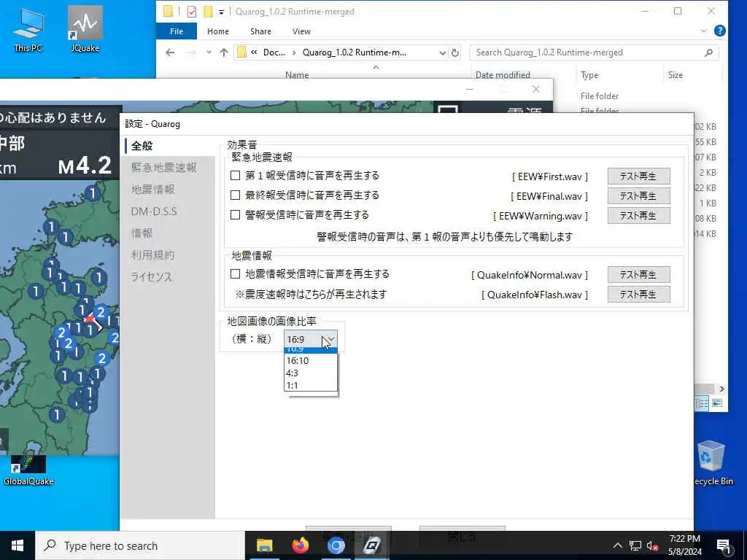The image size is (747, 560).
Task: Open File Explorer from taskbar
Action: pos(264,545)
